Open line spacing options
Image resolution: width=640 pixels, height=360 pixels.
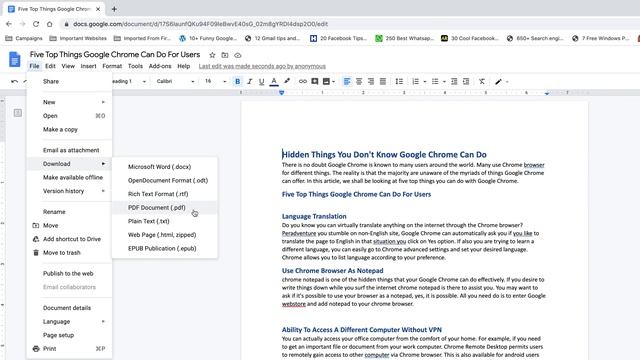(399, 82)
